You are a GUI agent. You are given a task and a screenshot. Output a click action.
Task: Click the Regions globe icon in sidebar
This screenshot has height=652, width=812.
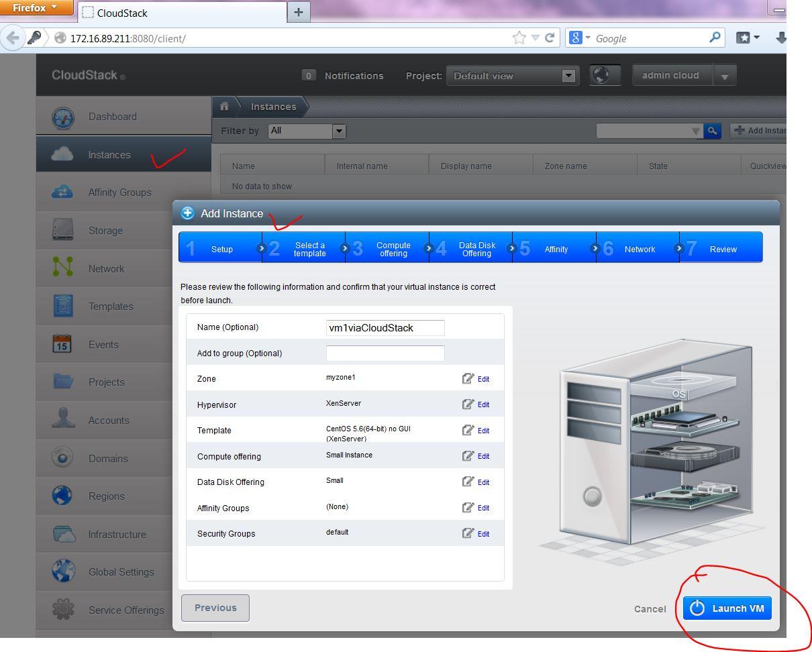[x=62, y=496]
